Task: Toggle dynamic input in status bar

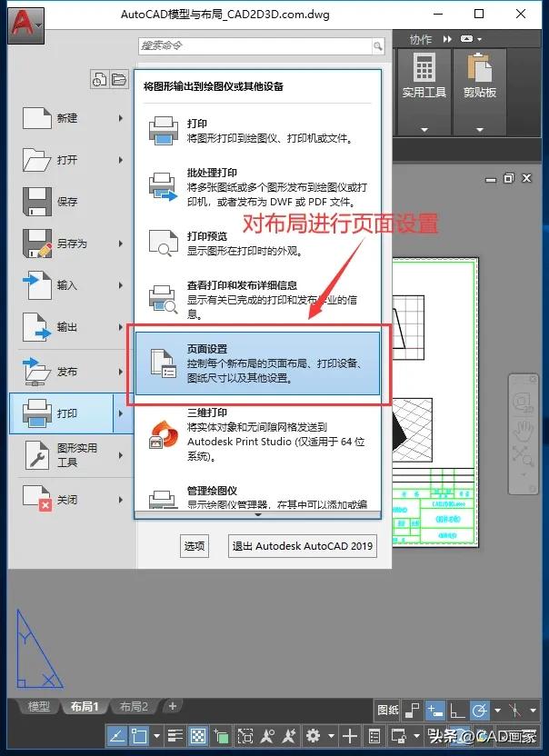Action: (435, 711)
